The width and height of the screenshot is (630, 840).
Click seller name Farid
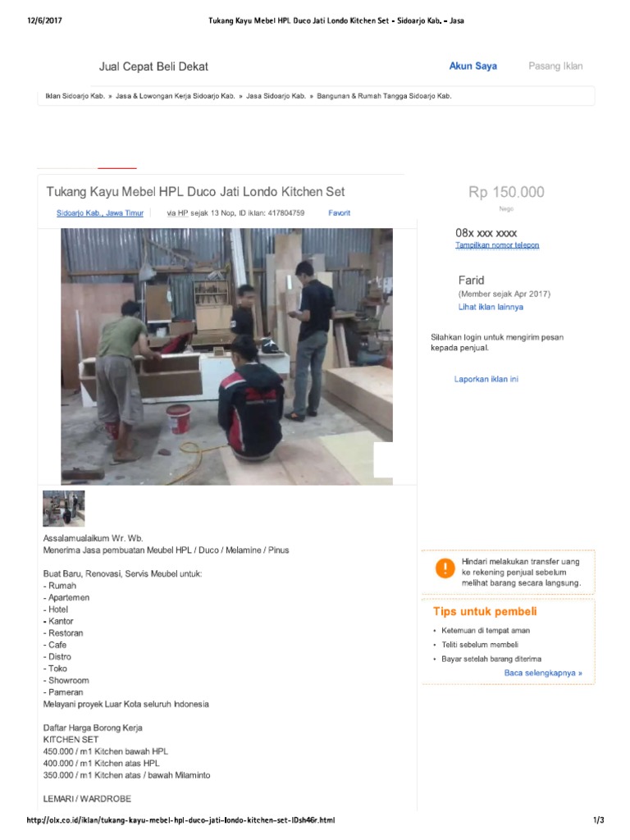point(471,281)
